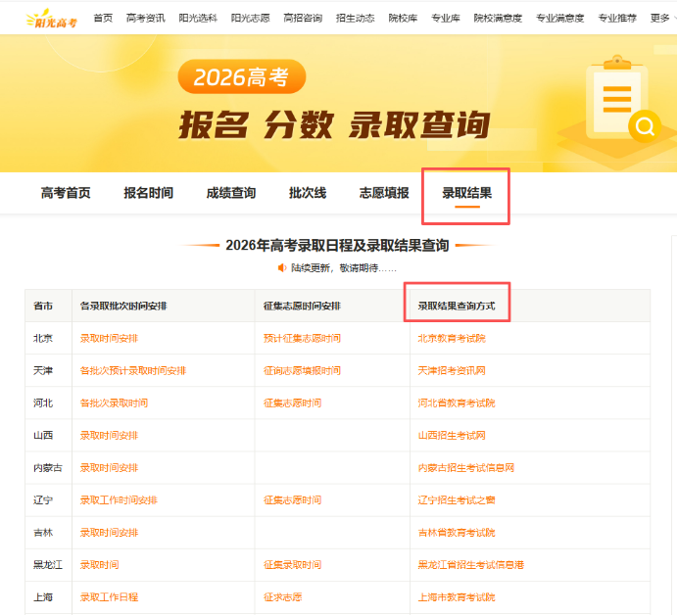Go to 阳光选科 in the top menu

[x=198, y=18]
